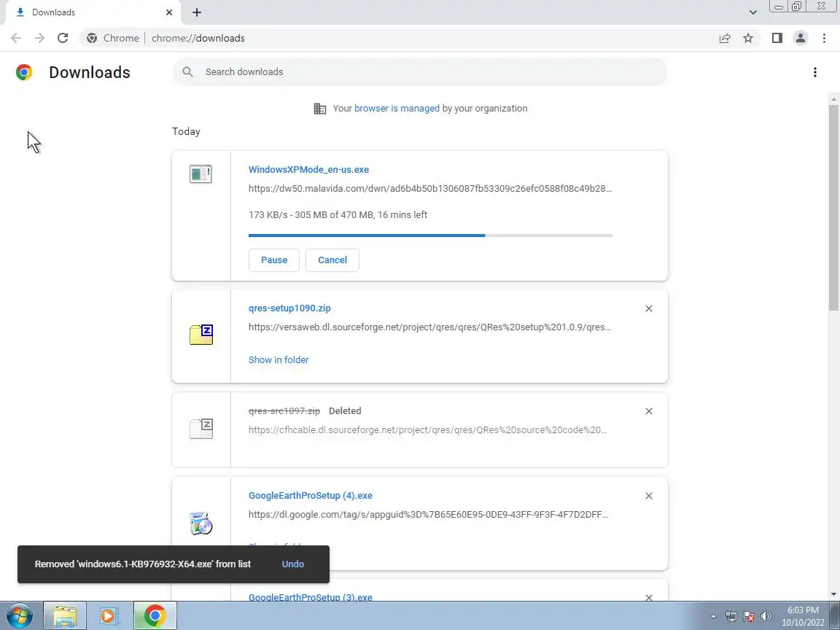Image resolution: width=840 pixels, height=630 pixels.
Task: Click the WindowsXPMode download progress bar
Action: click(430, 236)
